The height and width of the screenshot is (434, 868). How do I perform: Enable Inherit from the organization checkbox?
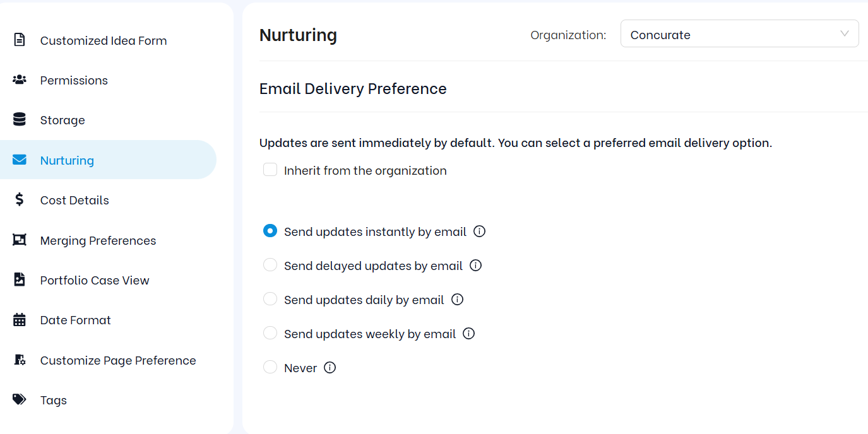tap(270, 170)
